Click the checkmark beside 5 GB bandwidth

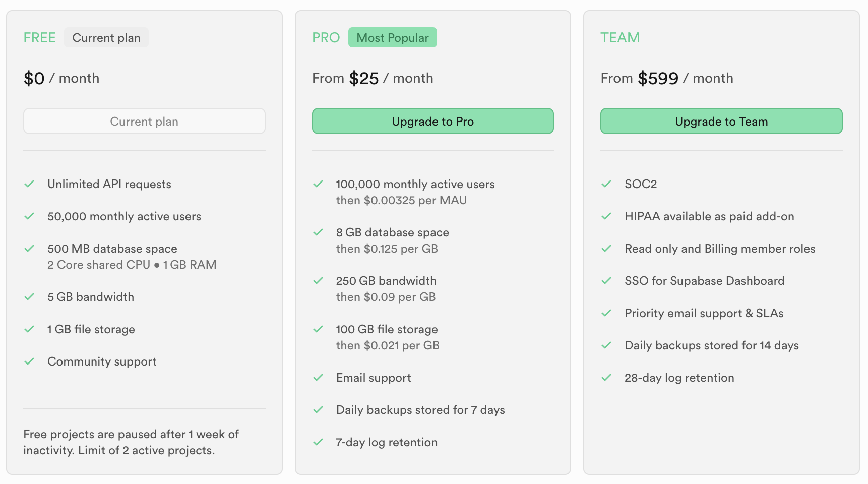[29, 297]
